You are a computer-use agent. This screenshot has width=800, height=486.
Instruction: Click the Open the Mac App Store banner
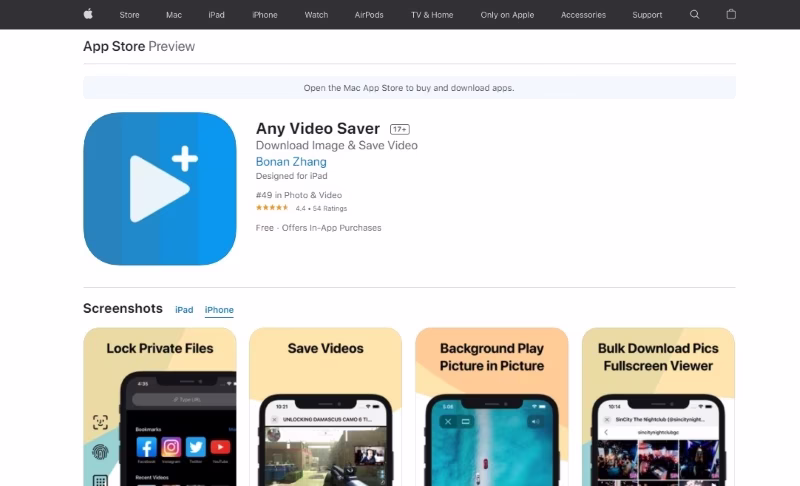[409, 88]
